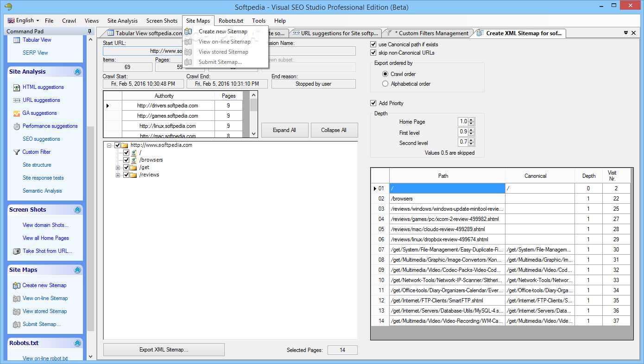
Task: Open the English language dropdown
Action: [x=37, y=21]
